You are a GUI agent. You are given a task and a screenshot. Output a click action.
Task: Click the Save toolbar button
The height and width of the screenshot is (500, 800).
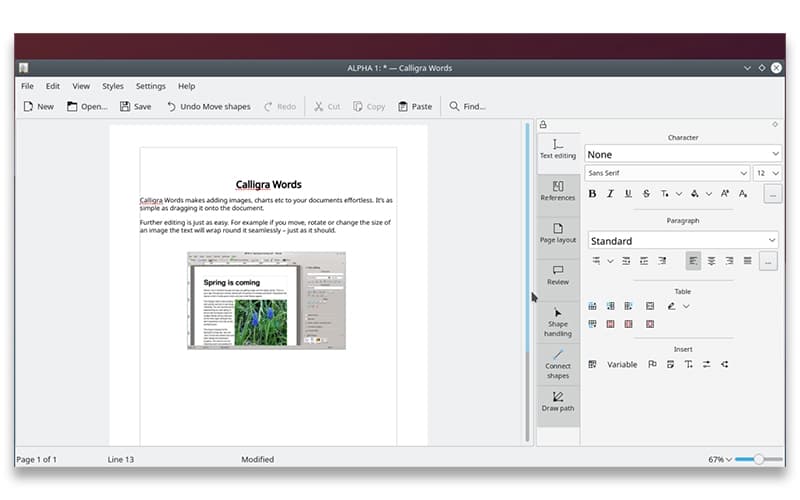(135, 107)
